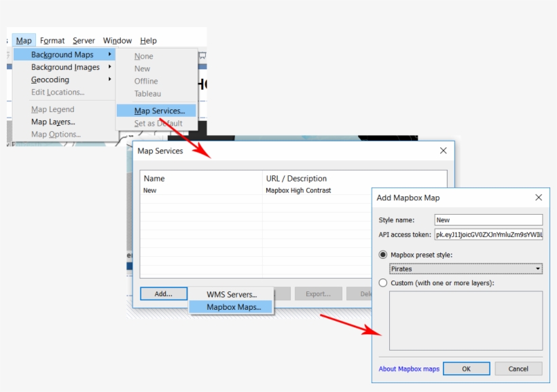
Task: Open the Format menu
Action: tap(52, 40)
